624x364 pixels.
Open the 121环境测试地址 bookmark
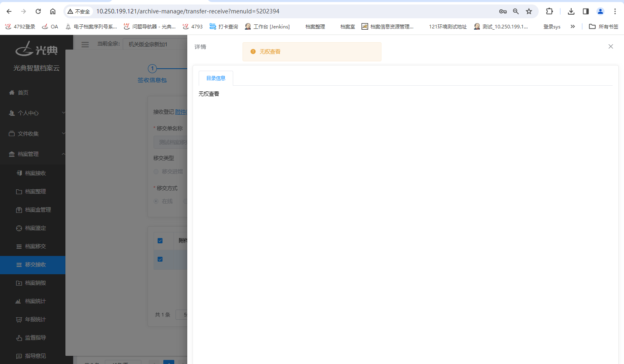point(448,26)
